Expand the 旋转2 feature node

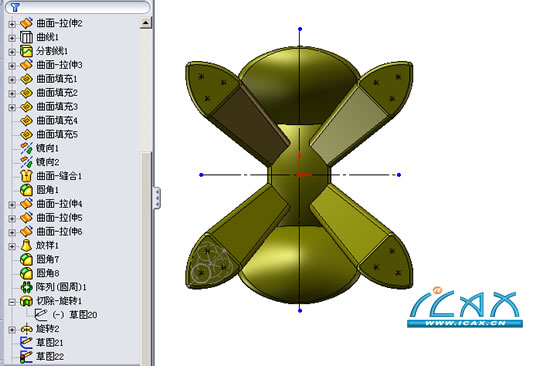(x=12, y=329)
